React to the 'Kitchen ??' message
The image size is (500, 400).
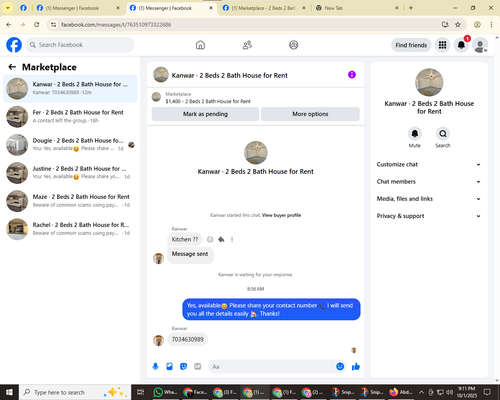pos(210,239)
